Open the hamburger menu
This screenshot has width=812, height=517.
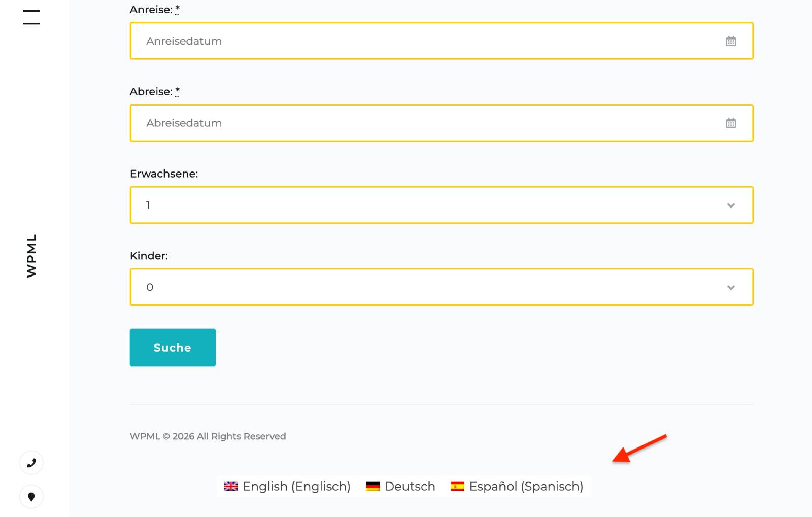coord(31,17)
